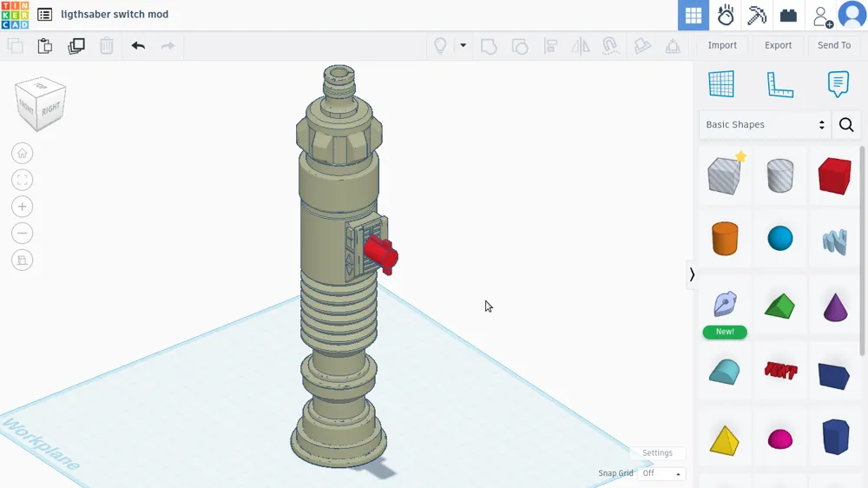The image size is (868, 488).
Task: Click the Cruise magnet icon
Action: coord(610,45)
